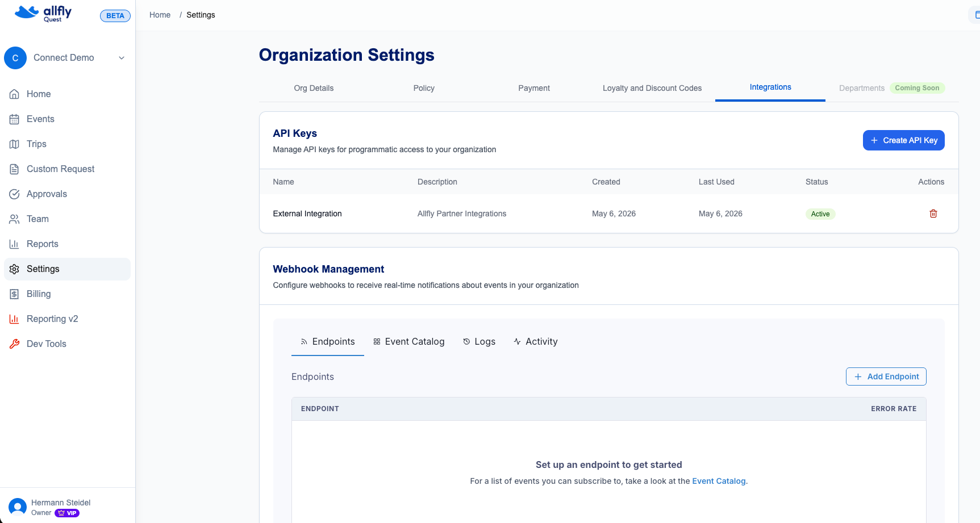Open Team people icon in sidebar

pyautogui.click(x=15, y=219)
